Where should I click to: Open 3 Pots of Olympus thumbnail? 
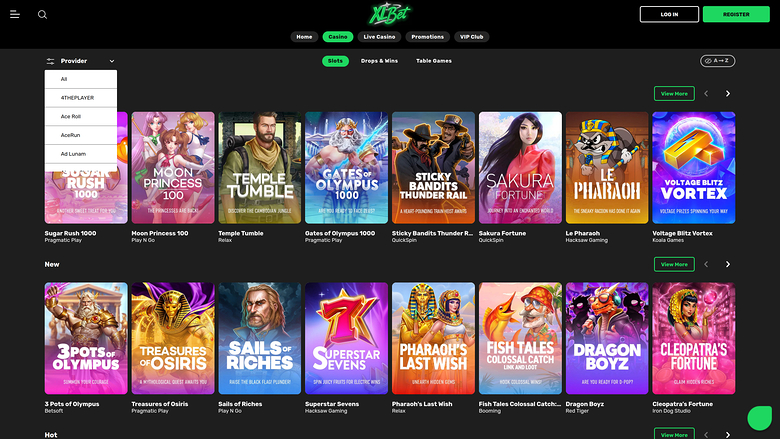tap(86, 339)
